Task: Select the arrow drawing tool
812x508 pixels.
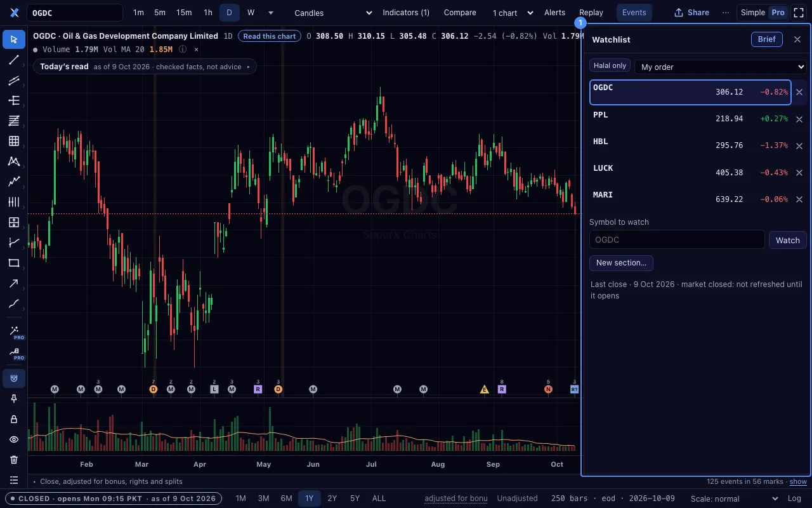Action: click(14, 283)
